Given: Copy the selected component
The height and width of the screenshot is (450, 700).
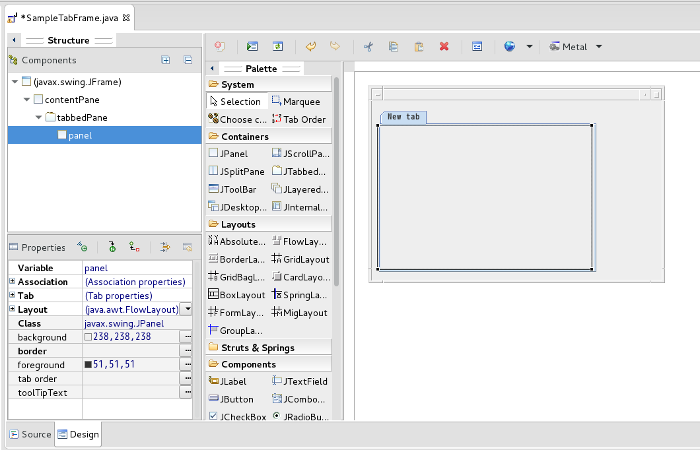Looking at the screenshot, I should (x=393, y=46).
